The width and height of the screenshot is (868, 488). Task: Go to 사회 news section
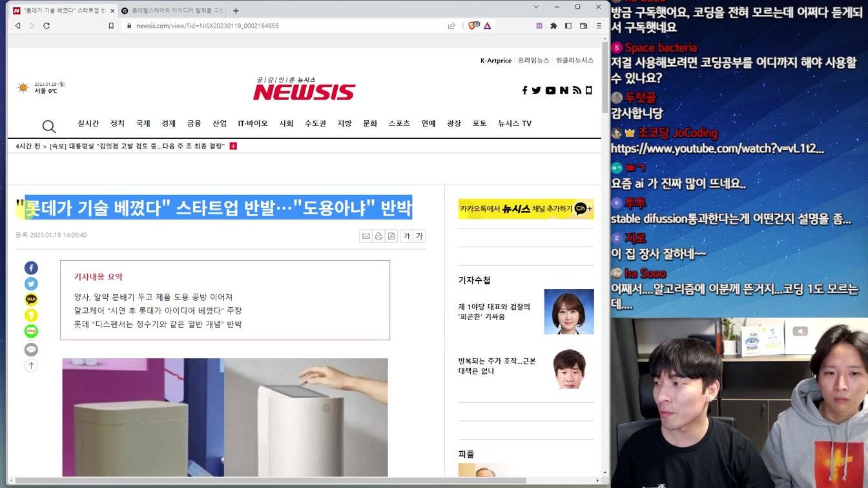286,123
